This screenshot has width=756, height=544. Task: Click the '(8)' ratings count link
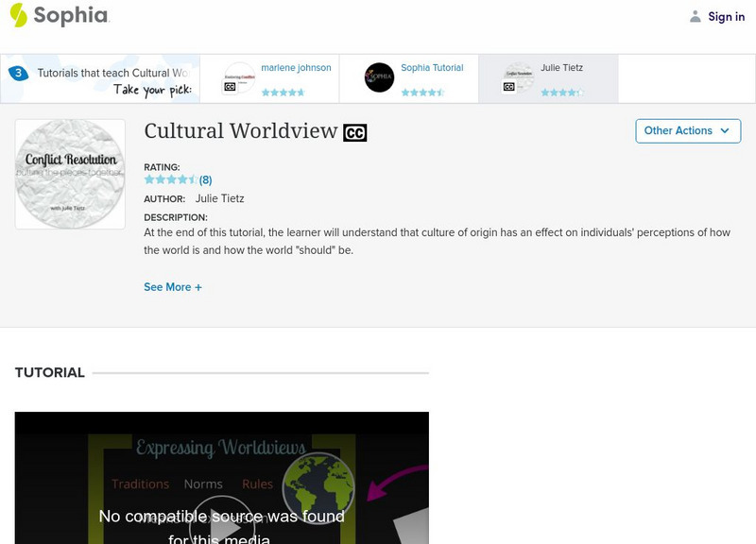[203, 178]
